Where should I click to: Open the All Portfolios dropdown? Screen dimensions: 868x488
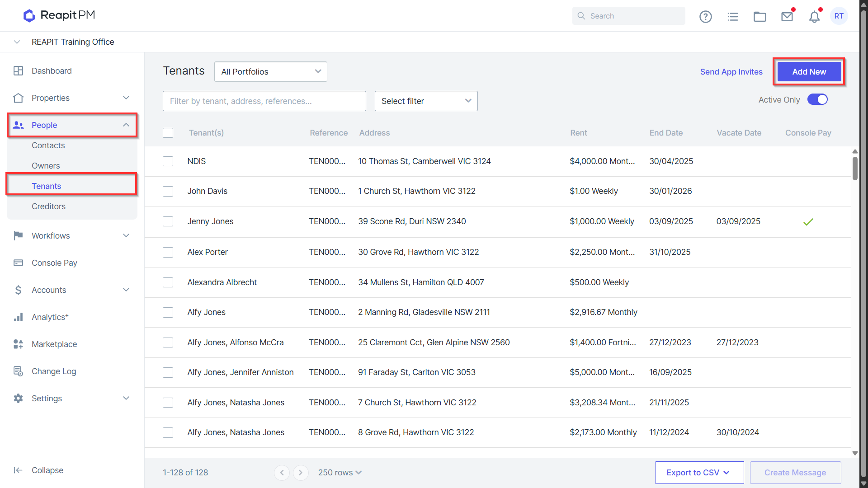(x=270, y=71)
